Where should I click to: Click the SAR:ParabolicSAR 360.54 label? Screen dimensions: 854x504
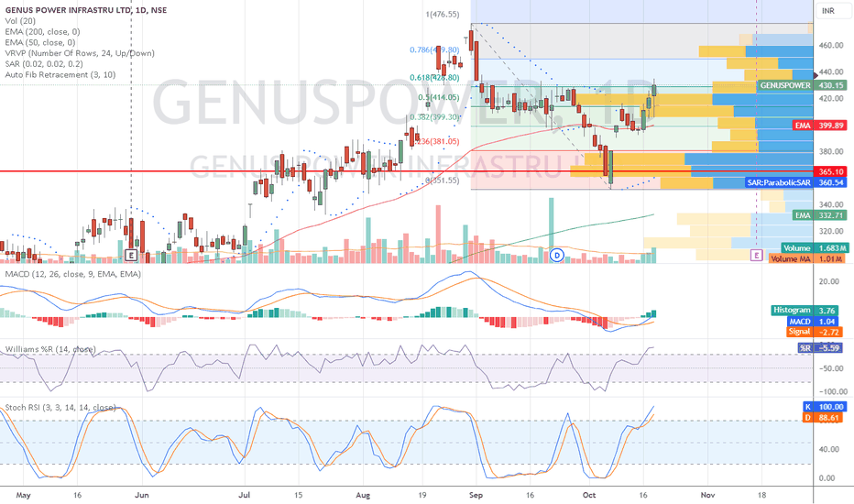[x=795, y=182]
